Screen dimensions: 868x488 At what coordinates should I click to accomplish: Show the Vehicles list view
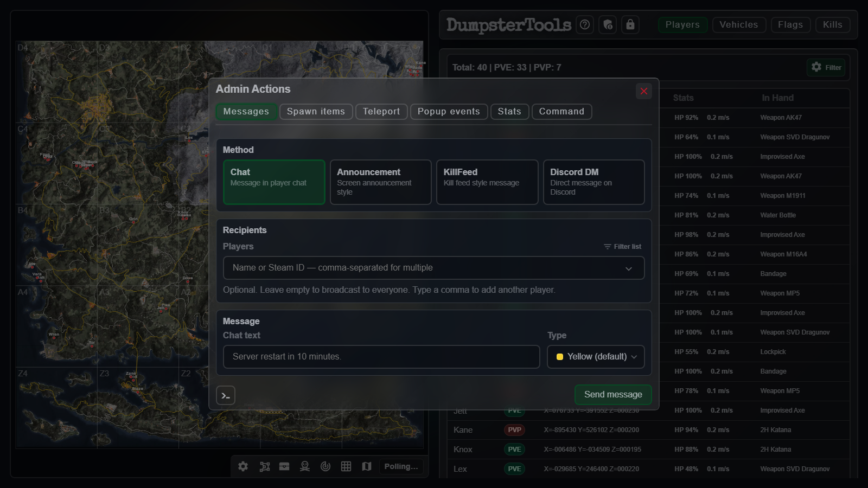[x=739, y=25]
